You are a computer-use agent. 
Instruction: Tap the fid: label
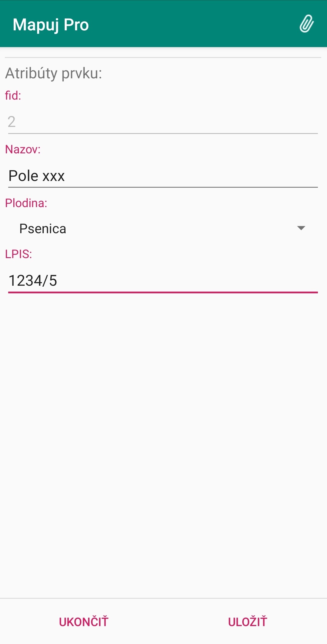(13, 95)
